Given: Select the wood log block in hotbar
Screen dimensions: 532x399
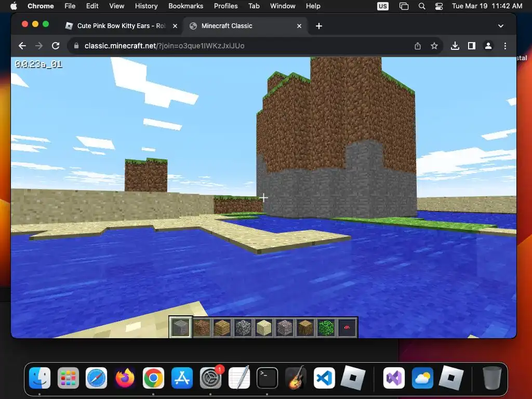Looking at the screenshot, I should pyautogui.click(x=305, y=327).
